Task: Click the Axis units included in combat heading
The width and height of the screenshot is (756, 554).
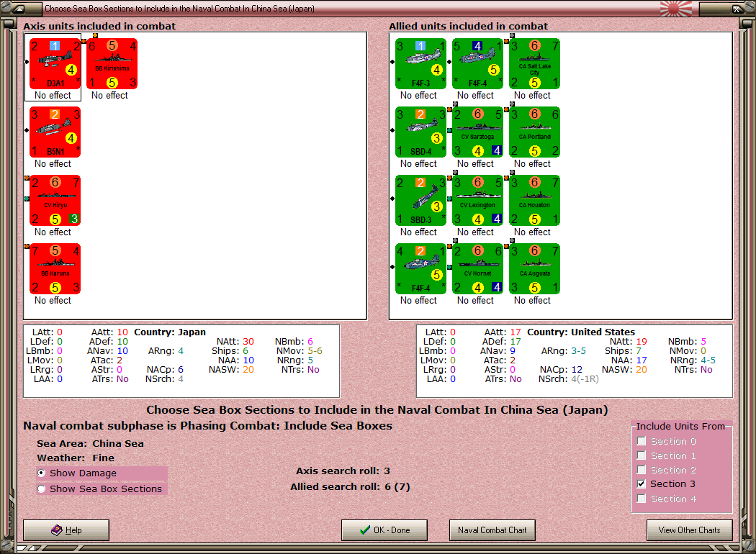Action: pyautogui.click(x=99, y=26)
